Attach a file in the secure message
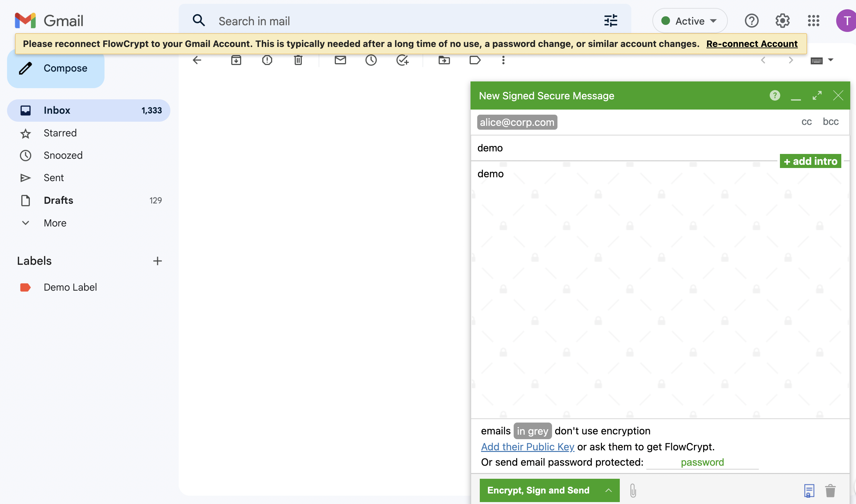This screenshot has height=504, width=856. tap(633, 490)
